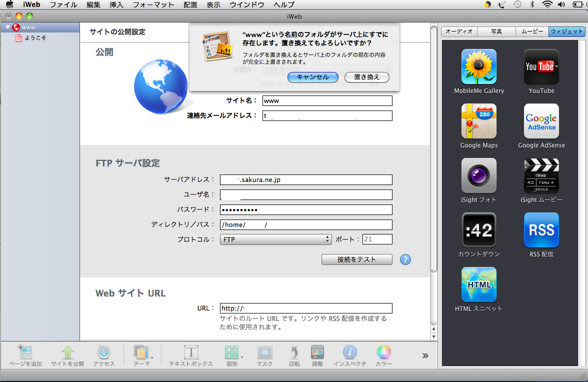Select the Google Maps widget
The height and width of the screenshot is (382, 588).
coord(478,121)
